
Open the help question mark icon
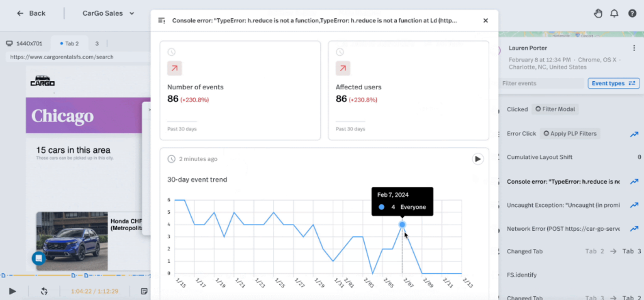632,13
